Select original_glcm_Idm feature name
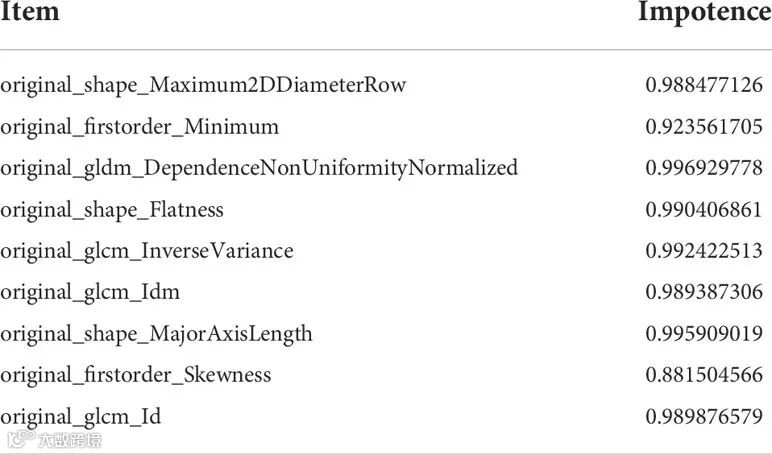772x455 pixels. pyautogui.click(x=90, y=292)
